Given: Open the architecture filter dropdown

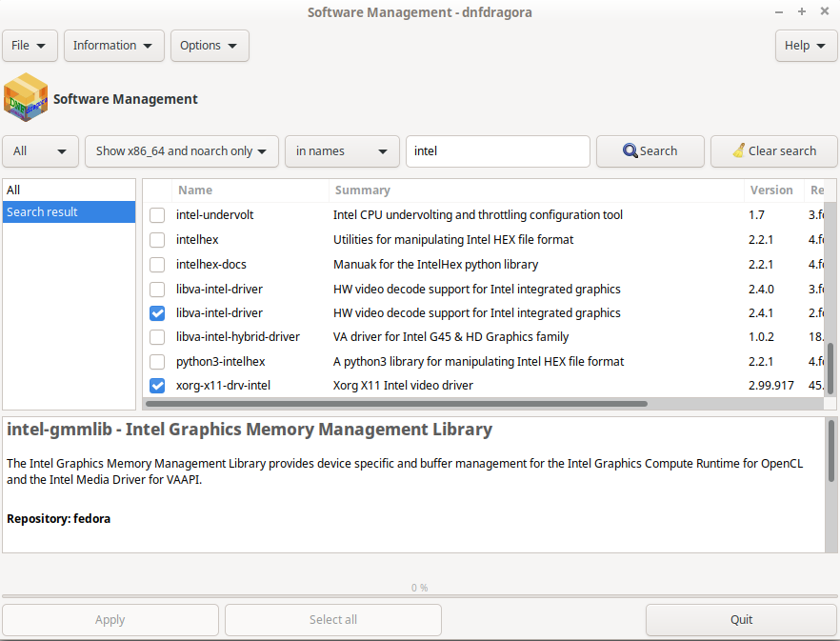Looking at the screenshot, I should pyautogui.click(x=182, y=151).
